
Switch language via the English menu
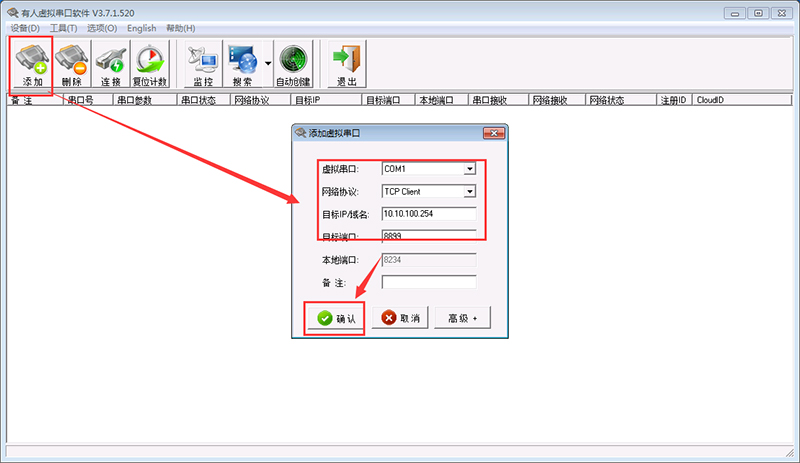(x=141, y=28)
